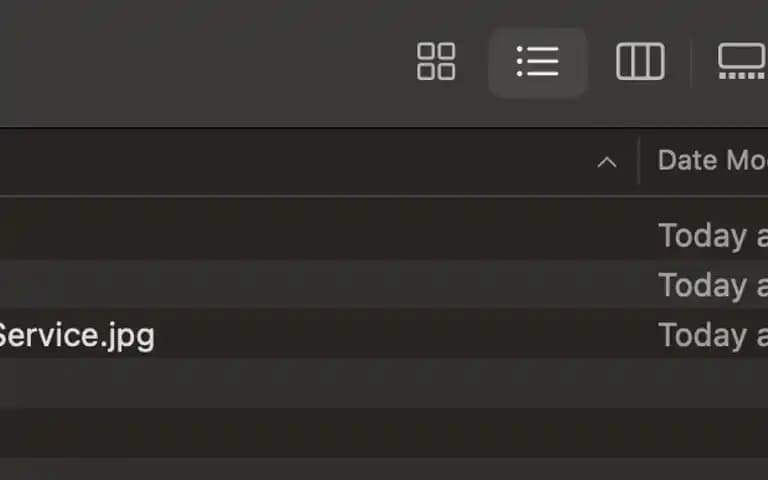Viewport: 768px width, 480px height.
Task: Select the list view button
Action: [x=537, y=62]
